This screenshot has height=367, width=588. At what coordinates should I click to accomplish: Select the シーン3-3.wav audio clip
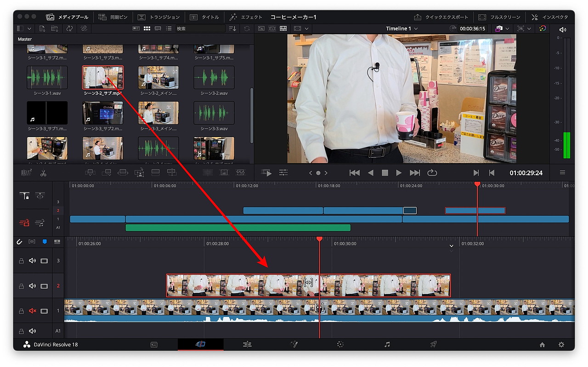click(x=214, y=113)
